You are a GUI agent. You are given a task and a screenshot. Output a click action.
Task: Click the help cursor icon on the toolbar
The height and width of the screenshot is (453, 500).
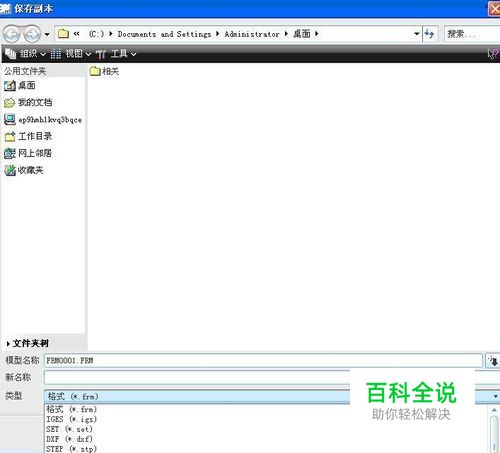[493, 54]
